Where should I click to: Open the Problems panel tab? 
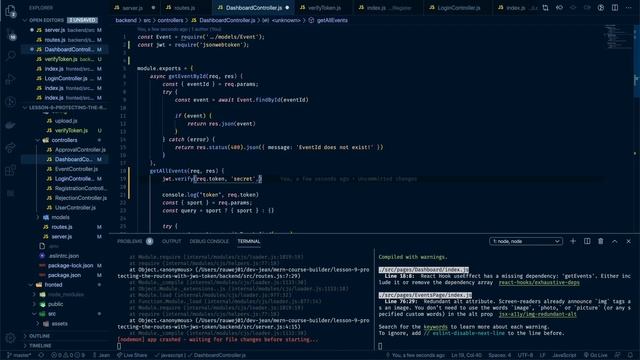[135, 241]
